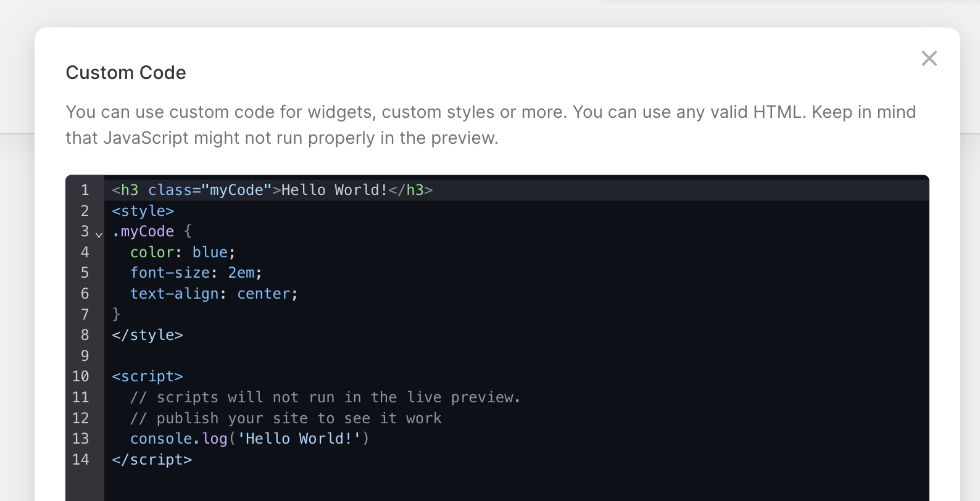Image resolution: width=980 pixels, height=501 pixels.
Task: Place cursor in the Hello World! heading text
Action: (334, 190)
